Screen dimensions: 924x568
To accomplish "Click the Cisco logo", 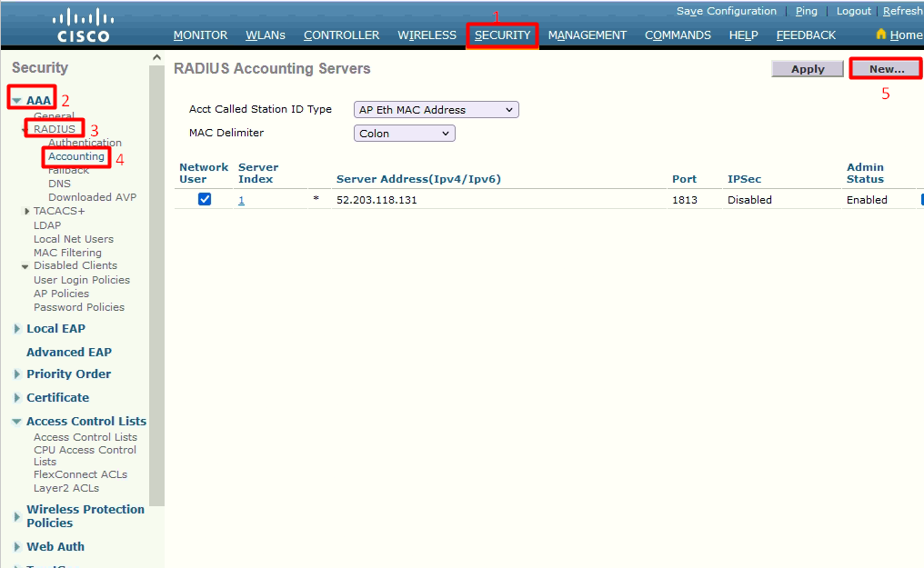I will click(x=83, y=25).
